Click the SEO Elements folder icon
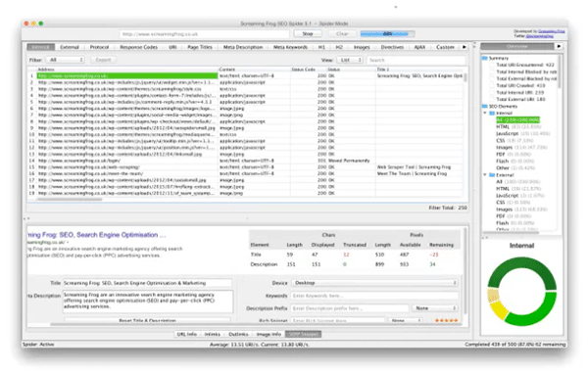This screenshot has height=372, width=588. click(x=484, y=107)
